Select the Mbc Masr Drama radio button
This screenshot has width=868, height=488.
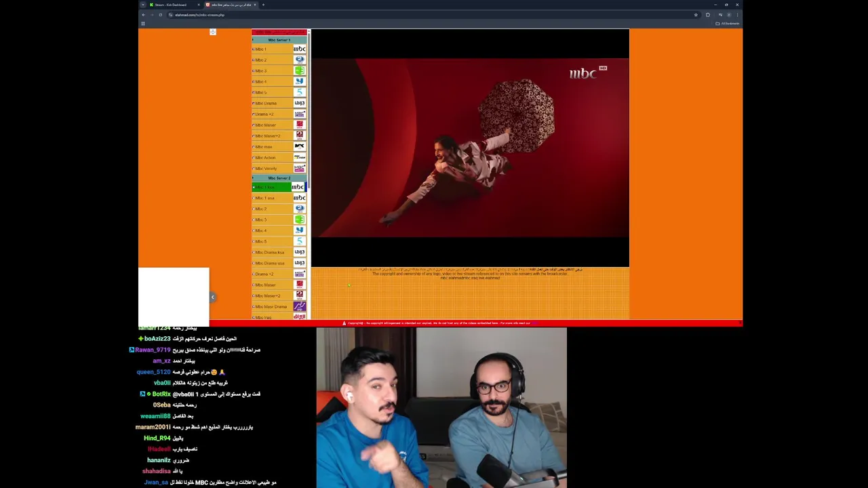pyautogui.click(x=254, y=306)
